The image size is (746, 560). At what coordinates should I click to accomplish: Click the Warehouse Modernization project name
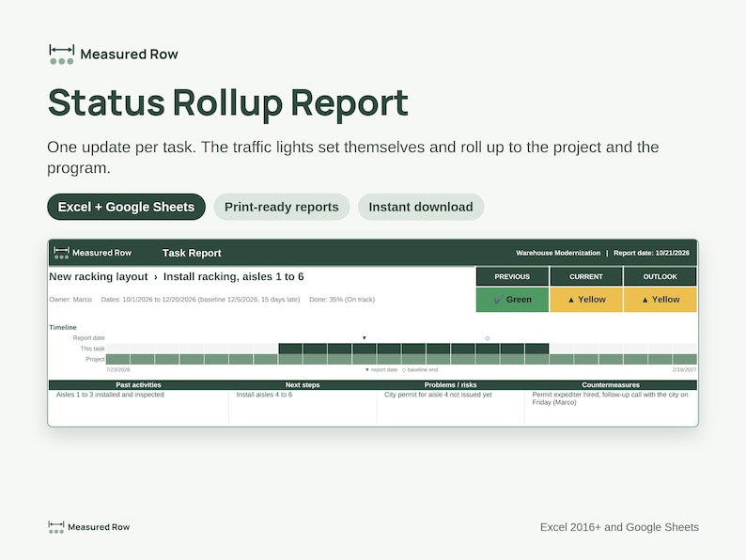tap(558, 253)
